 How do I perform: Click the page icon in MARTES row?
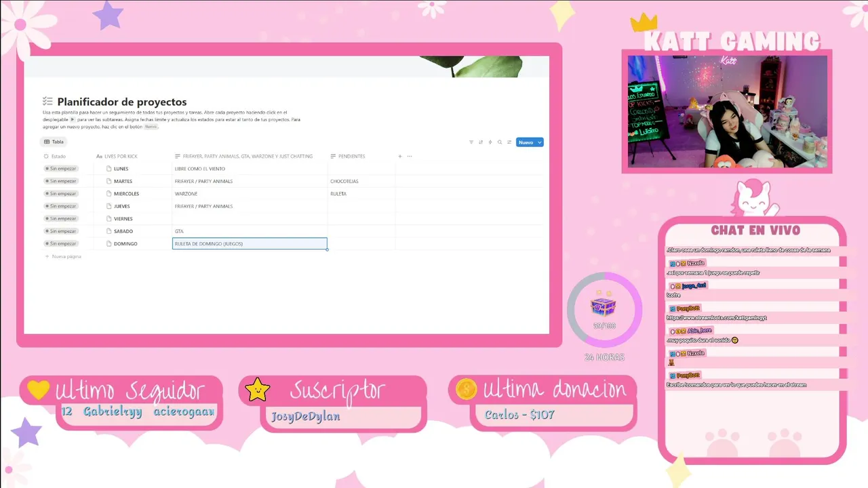click(x=108, y=181)
